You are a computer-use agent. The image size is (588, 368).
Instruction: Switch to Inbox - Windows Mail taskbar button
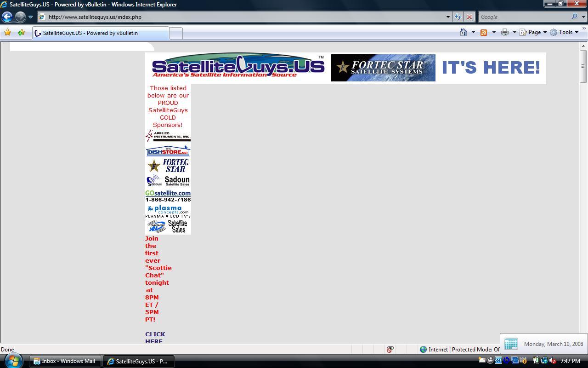[x=65, y=361]
